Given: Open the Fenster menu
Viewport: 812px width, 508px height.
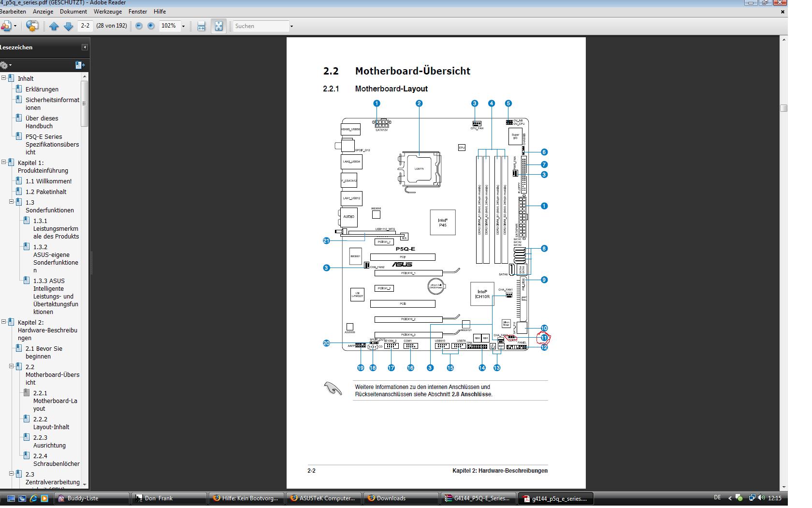Looking at the screenshot, I should coord(138,11).
